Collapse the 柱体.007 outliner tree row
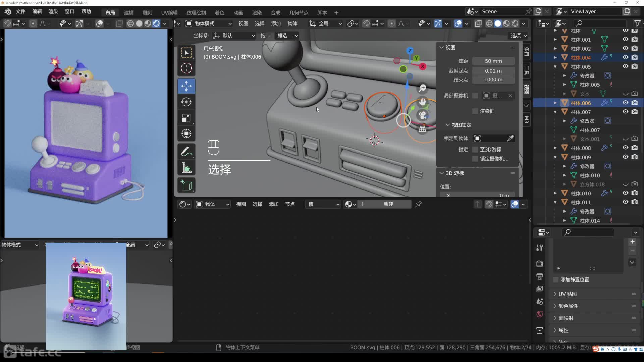 pos(555,112)
